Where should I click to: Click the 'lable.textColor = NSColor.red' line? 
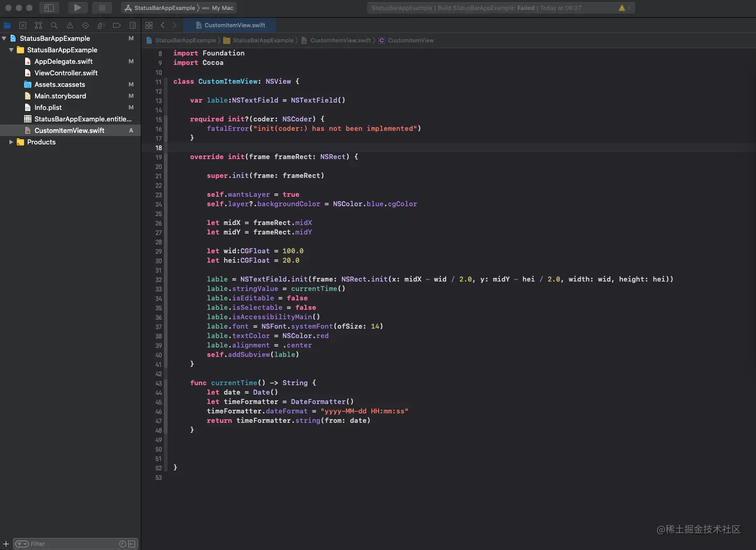[268, 335]
